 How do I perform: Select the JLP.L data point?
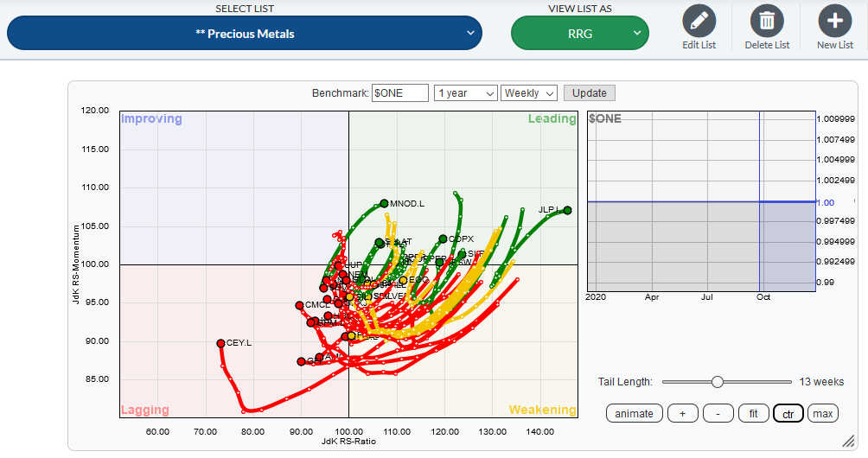[567, 210]
